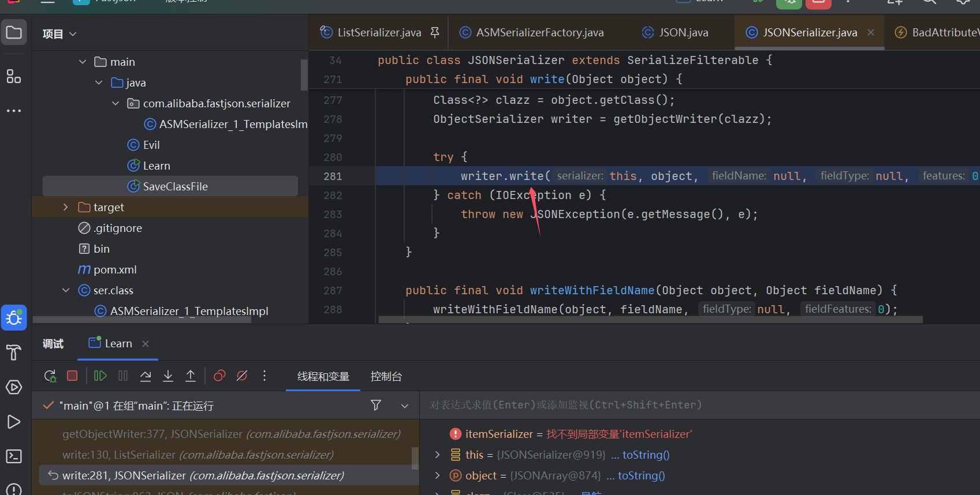Open the Project tool window folder icon
Viewport: 980px width, 495px height.
(14, 32)
